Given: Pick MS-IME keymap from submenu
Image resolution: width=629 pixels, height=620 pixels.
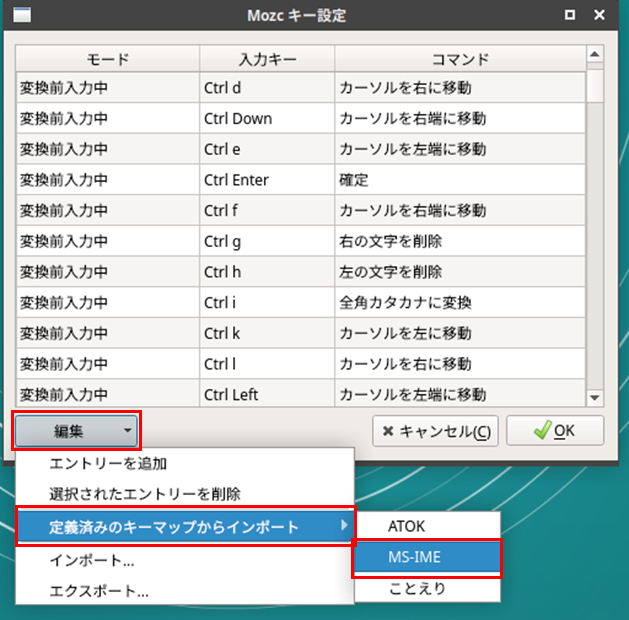Looking at the screenshot, I should (x=427, y=557).
